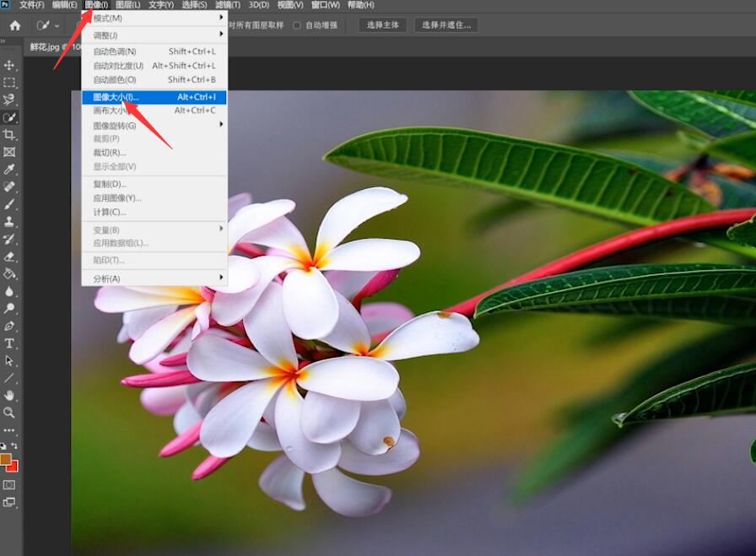Select the Frame tool
Viewport: 756px width, 556px height.
(9, 152)
